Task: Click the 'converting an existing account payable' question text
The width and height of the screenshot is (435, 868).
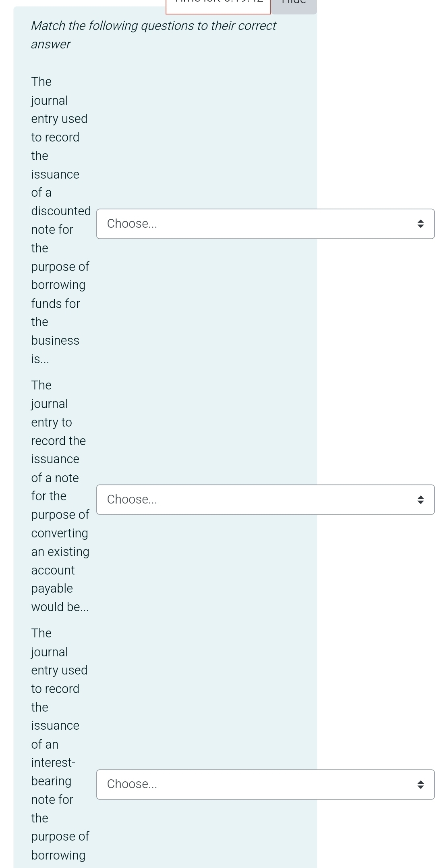Action: (60, 496)
